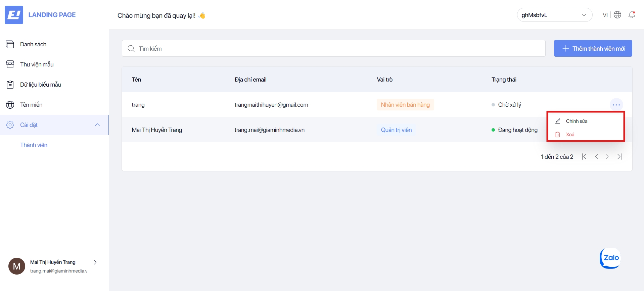The image size is (644, 291).
Task: Go to next members page
Action: 607,157
